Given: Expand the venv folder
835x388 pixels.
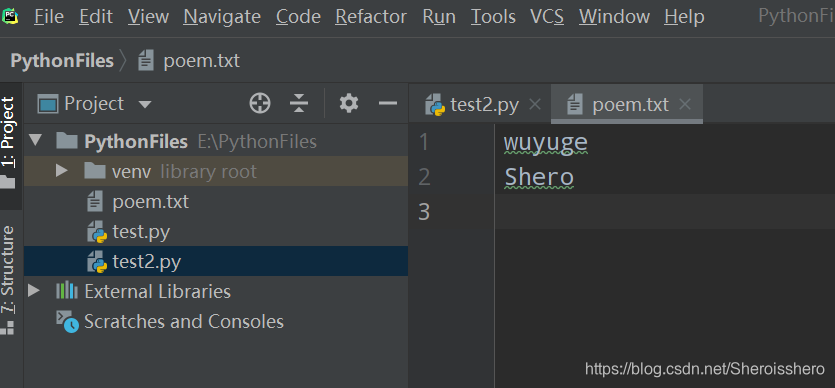Looking at the screenshot, I should click(x=62, y=171).
